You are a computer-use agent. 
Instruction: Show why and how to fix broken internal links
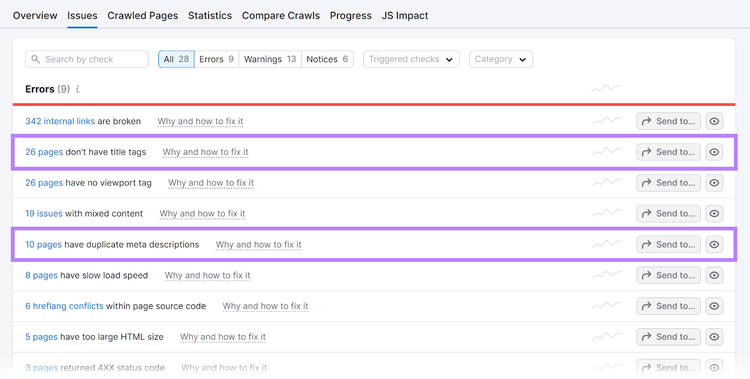[x=200, y=122]
